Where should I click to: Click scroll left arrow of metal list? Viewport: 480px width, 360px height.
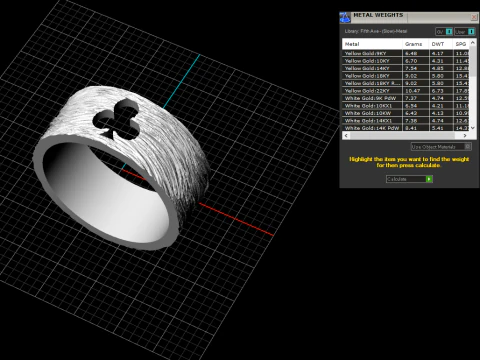[x=346, y=135]
